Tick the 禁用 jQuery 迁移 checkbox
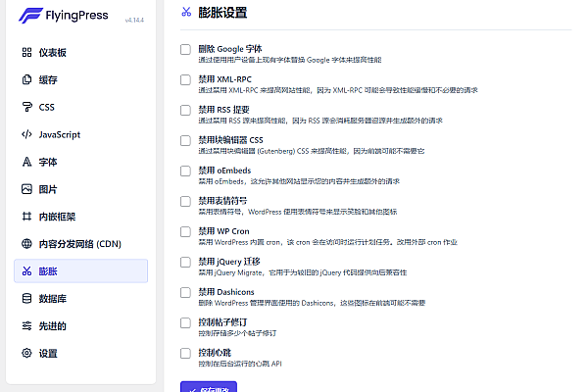 click(x=185, y=262)
